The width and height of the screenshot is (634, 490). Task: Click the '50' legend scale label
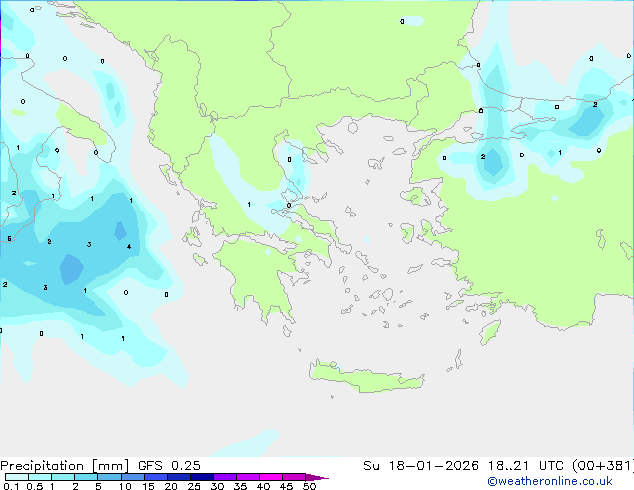tap(309, 486)
